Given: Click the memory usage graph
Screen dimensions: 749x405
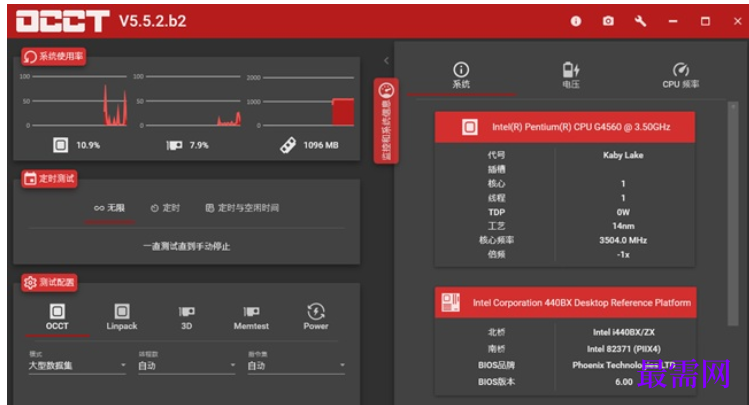Looking at the screenshot, I should tap(301, 101).
